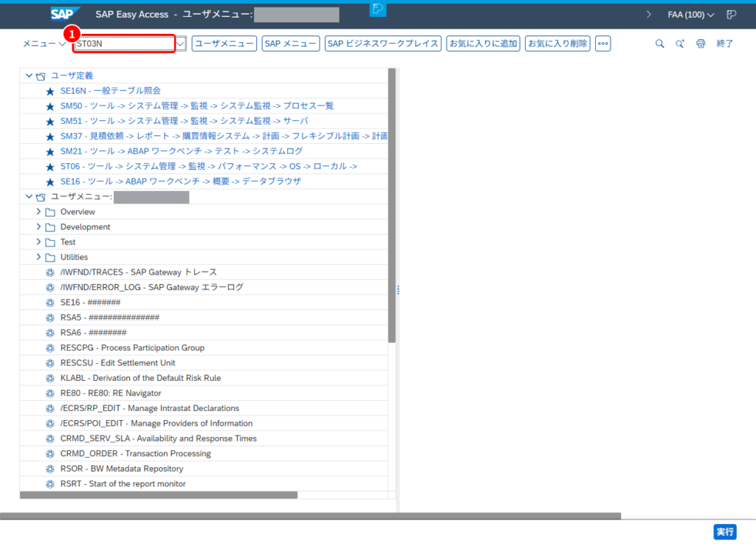This screenshot has height=544, width=756.
Task: Click the star icon beside ST06 favorite
Action: 49,167
